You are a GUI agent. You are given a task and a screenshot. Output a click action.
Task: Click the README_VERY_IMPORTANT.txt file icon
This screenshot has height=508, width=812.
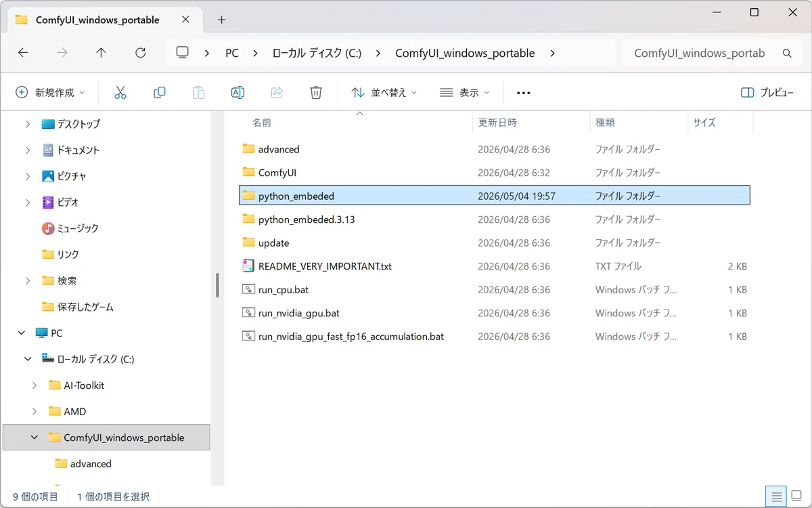click(x=248, y=266)
